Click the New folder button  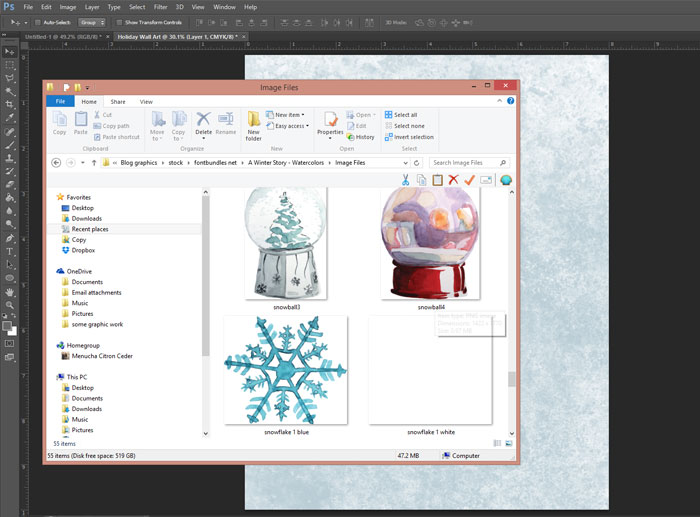254,126
